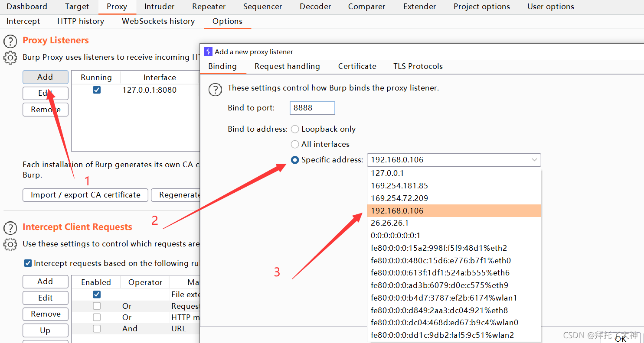The width and height of the screenshot is (644, 343).
Task: Open the Repeater tab
Action: tap(209, 6)
